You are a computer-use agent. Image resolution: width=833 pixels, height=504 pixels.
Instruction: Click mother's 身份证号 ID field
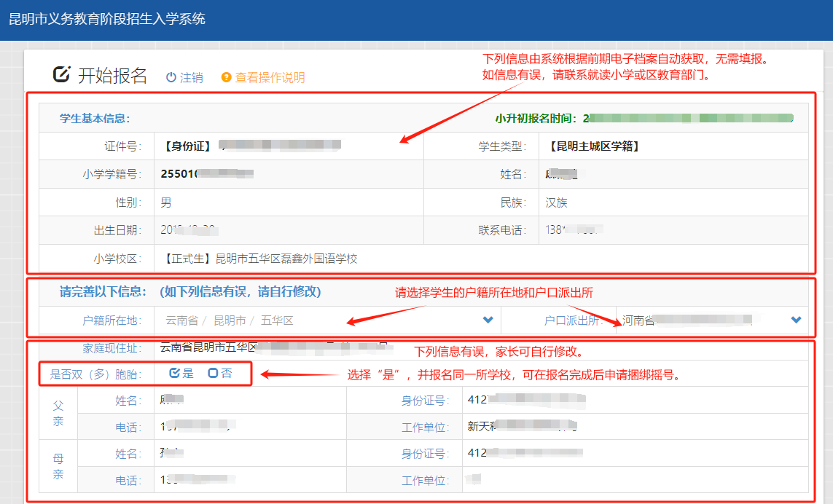pos(634,454)
